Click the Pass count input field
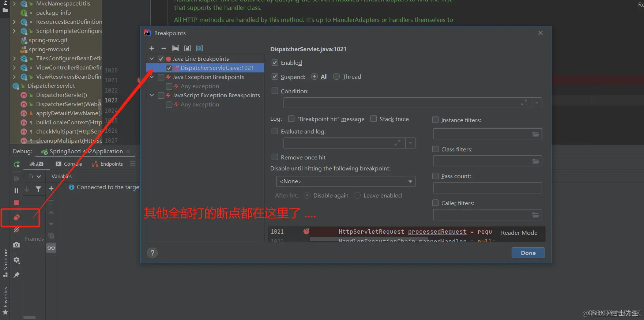This screenshot has width=644, height=320. [x=487, y=188]
